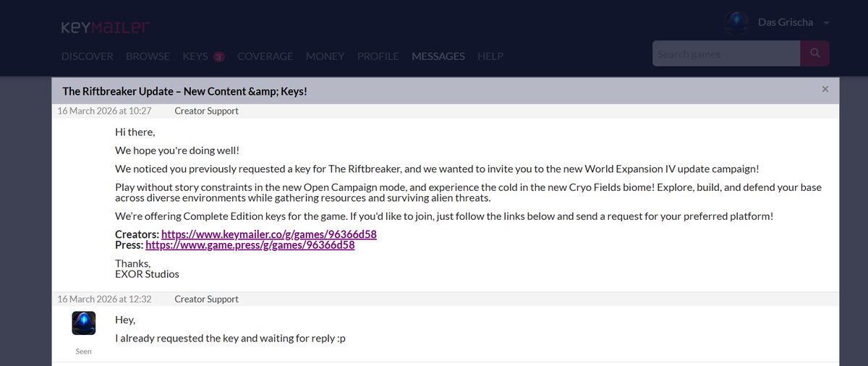Click the 'Hi there,' greeting line
868x366 pixels.
click(135, 132)
